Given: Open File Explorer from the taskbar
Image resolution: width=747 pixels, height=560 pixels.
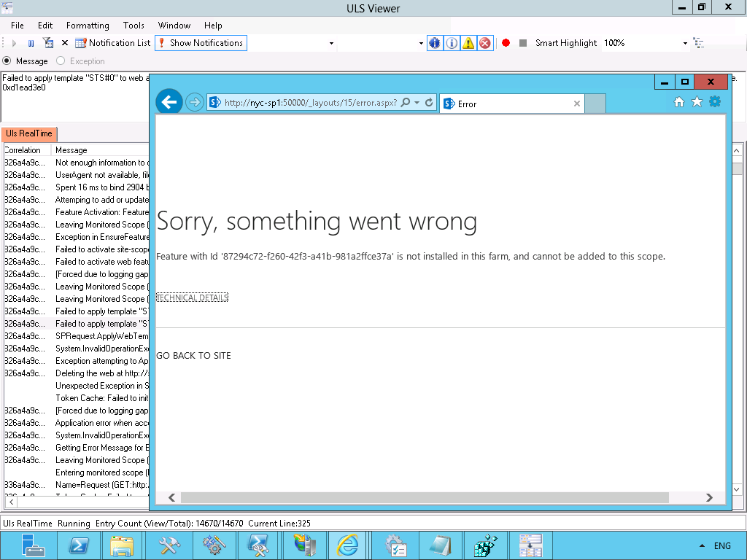Looking at the screenshot, I should (x=122, y=545).
